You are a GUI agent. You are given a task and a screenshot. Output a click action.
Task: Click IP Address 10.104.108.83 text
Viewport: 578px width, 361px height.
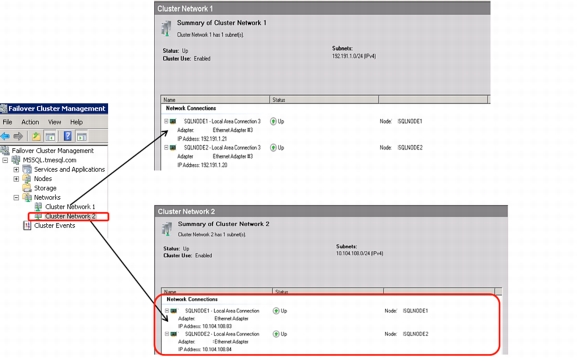pos(205,326)
